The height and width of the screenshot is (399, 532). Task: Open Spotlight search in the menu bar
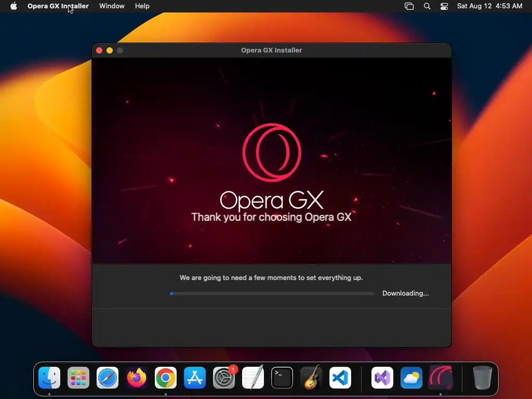pos(427,6)
